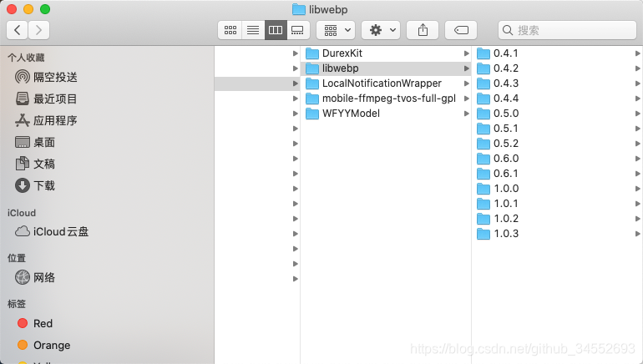Expand DurexKit via its disclosure arrow
The height and width of the screenshot is (364, 643).
pyautogui.click(x=466, y=53)
